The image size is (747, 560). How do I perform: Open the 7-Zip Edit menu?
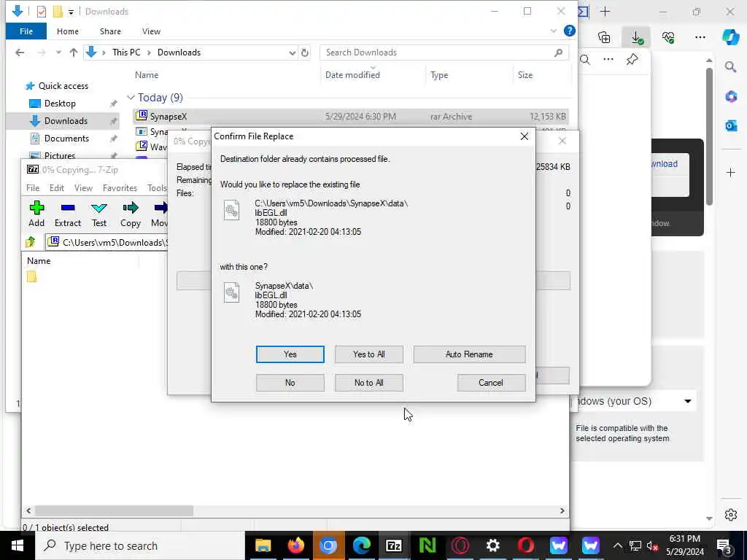(57, 188)
